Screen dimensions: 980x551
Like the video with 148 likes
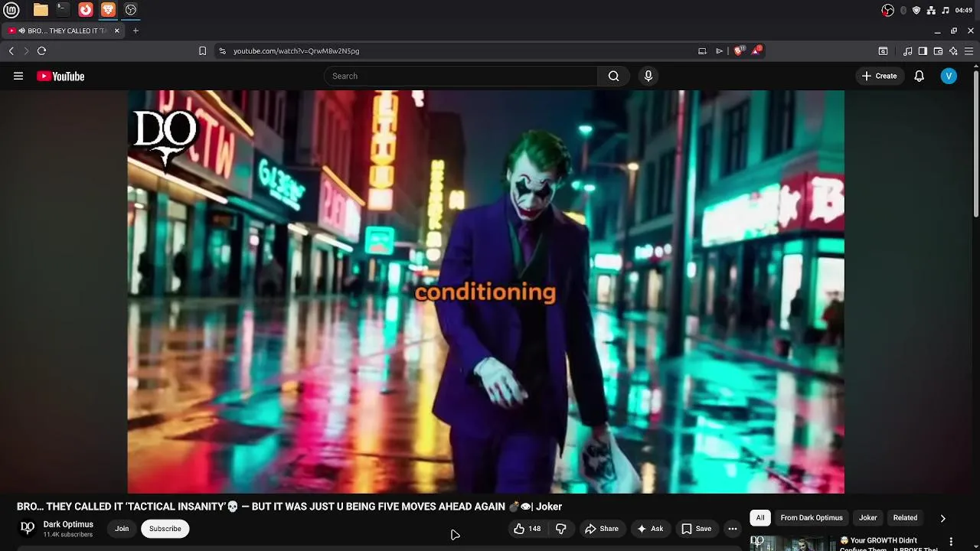click(528, 529)
